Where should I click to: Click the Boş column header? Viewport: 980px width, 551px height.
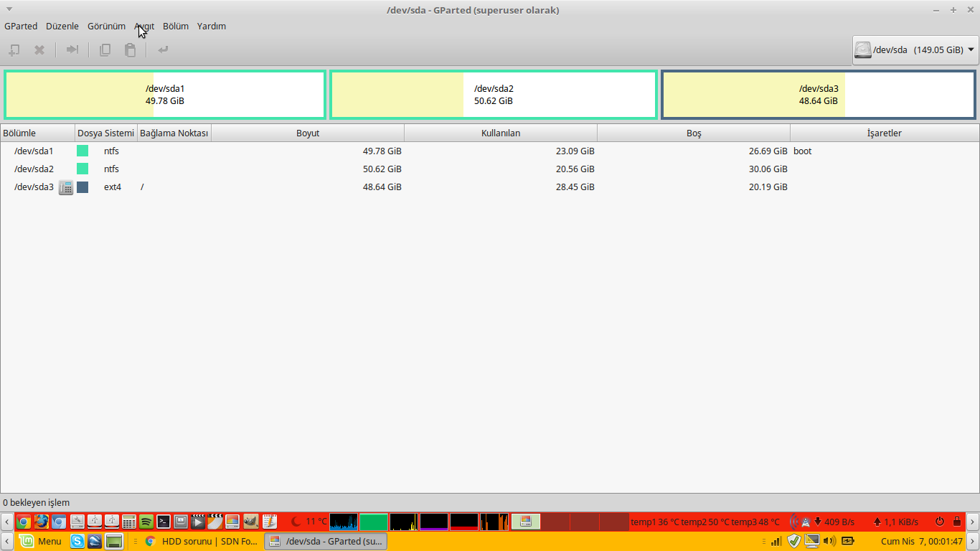(694, 133)
